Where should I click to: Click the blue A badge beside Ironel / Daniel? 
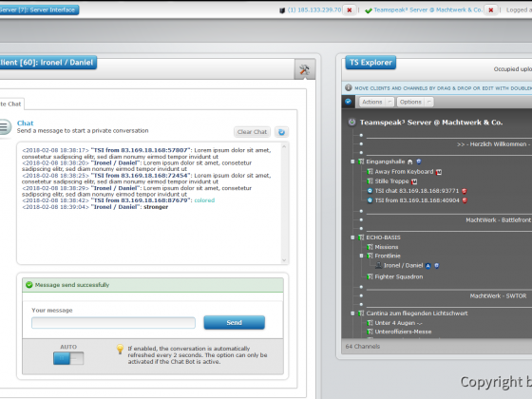point(427,266)
